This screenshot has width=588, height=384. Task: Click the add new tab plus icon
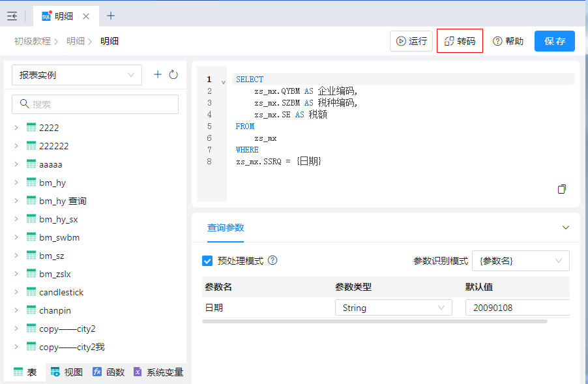coord(111,16)
